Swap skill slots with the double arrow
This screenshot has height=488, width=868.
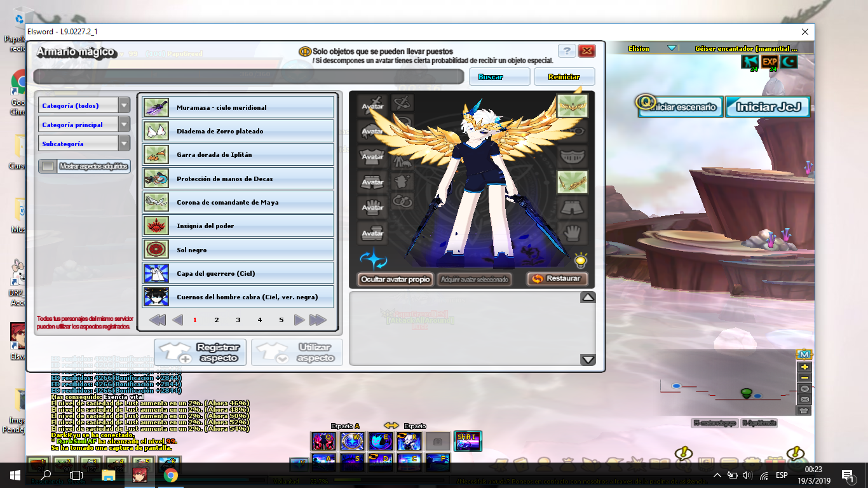(x=391, y=425)
